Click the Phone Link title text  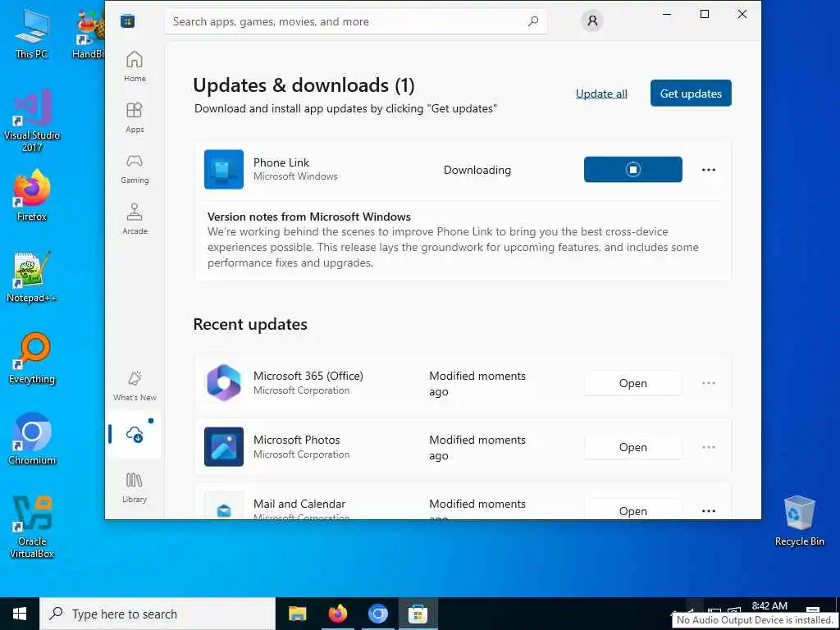pos(281,162)
